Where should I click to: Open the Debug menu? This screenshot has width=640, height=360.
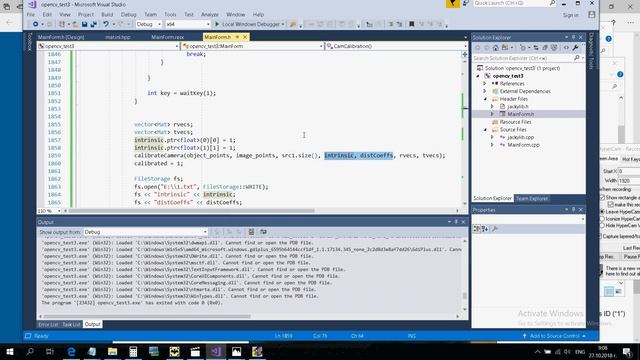tap(128, 14)
